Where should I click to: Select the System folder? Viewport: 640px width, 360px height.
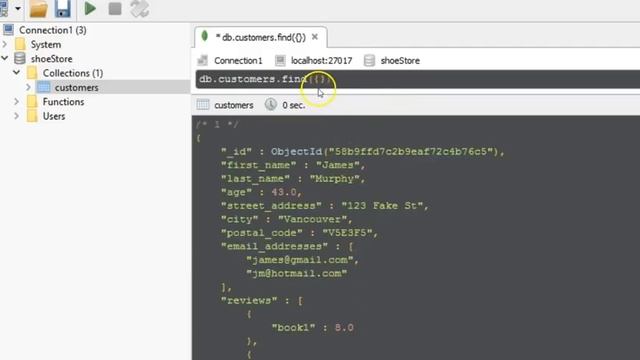(46, 44)
